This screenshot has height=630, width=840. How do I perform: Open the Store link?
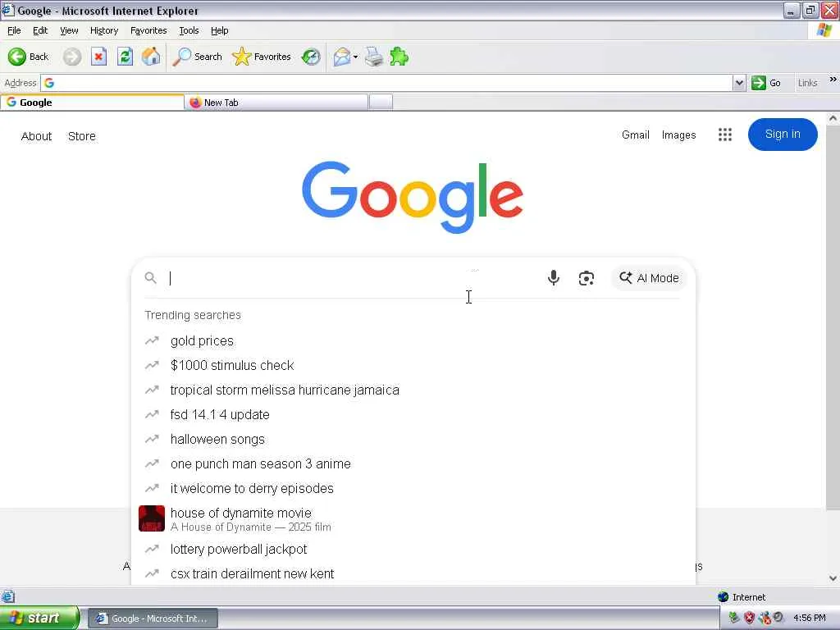point(82,136)
